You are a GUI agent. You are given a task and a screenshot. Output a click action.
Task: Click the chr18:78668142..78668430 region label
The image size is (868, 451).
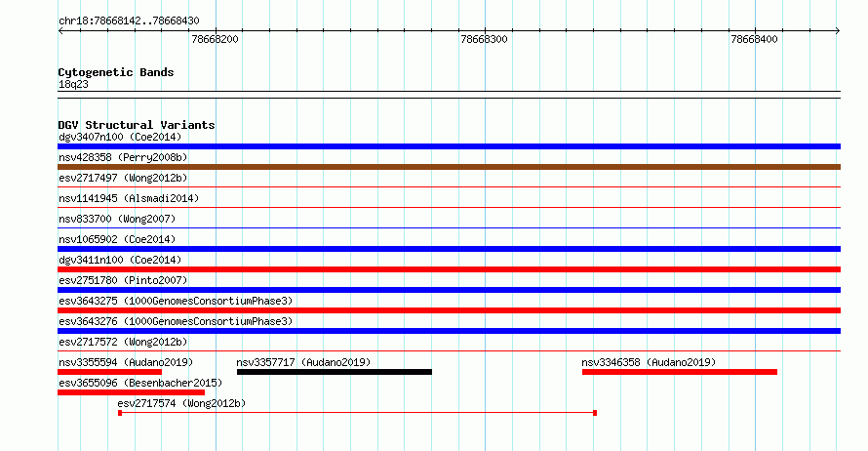pos(129,20)
